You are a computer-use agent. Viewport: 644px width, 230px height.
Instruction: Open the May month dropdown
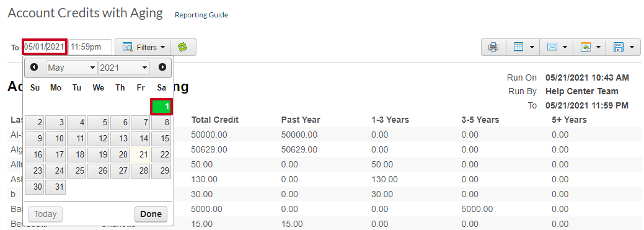[x=71, y=68]
